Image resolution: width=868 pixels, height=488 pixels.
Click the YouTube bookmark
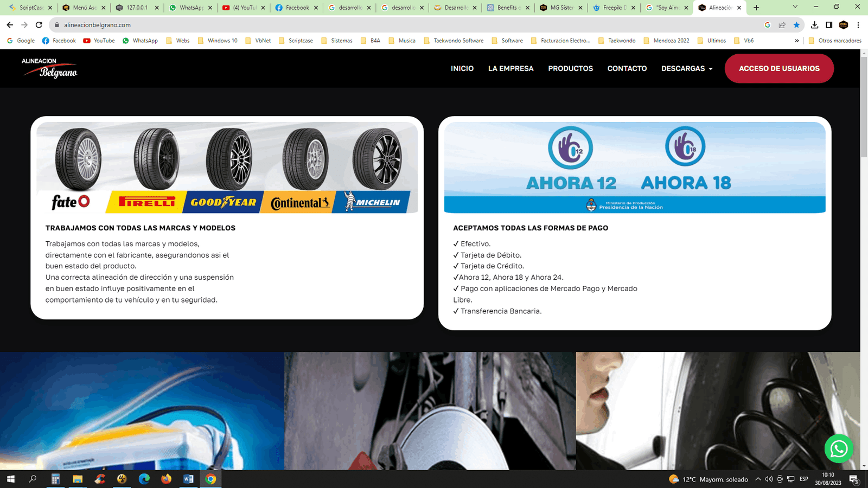(x=99, y=41)
